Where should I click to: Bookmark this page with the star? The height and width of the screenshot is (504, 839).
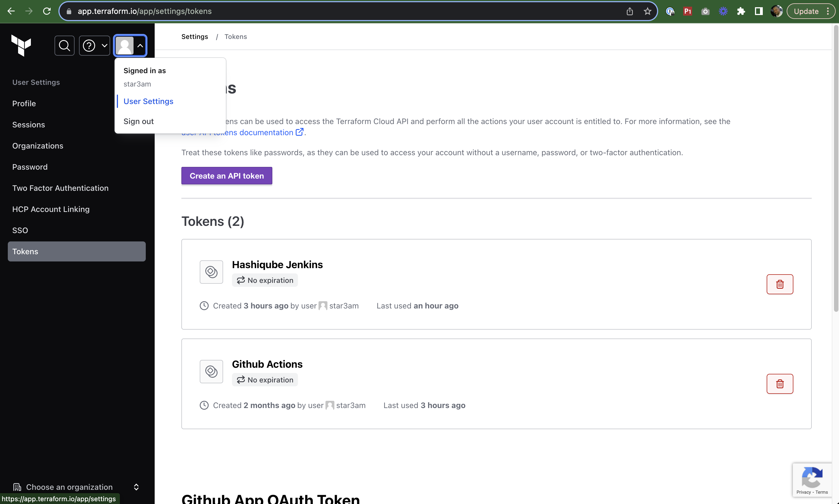click(x=647, y=11)
